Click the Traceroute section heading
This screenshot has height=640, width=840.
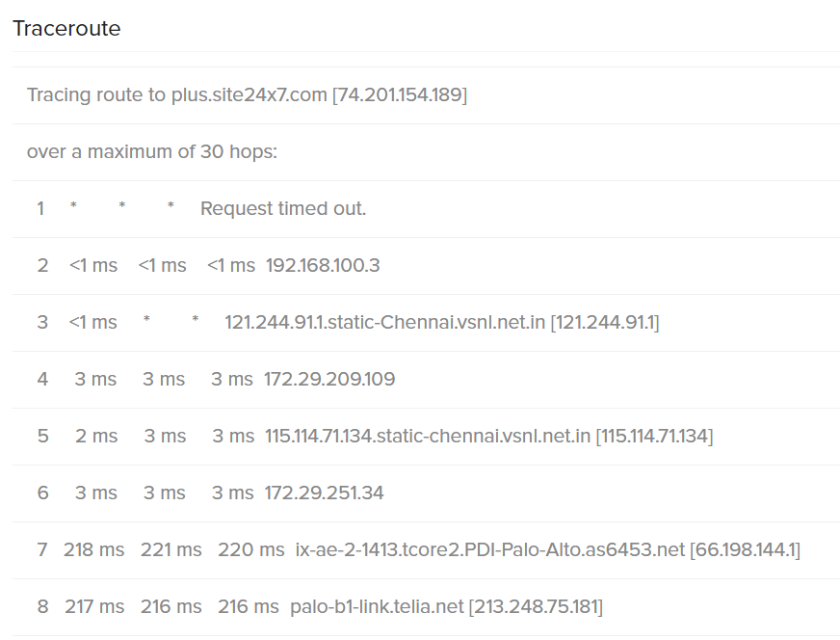(x=66, y=28)
